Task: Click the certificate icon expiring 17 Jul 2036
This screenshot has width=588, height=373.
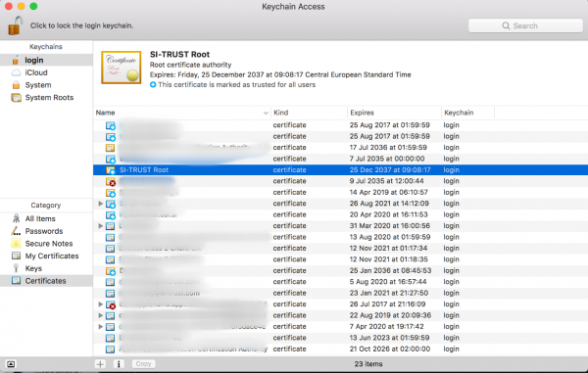Action: (110, 148)
